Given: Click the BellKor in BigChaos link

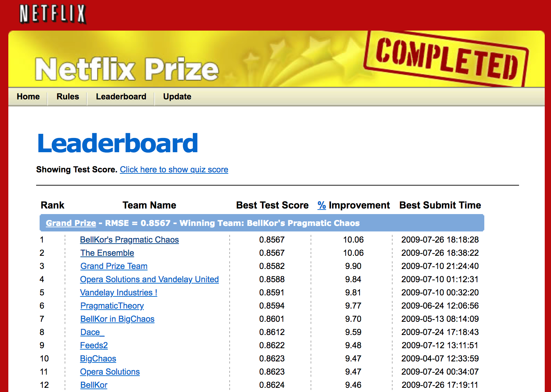Looking at the screenshot, I should (x=117, y=319).
